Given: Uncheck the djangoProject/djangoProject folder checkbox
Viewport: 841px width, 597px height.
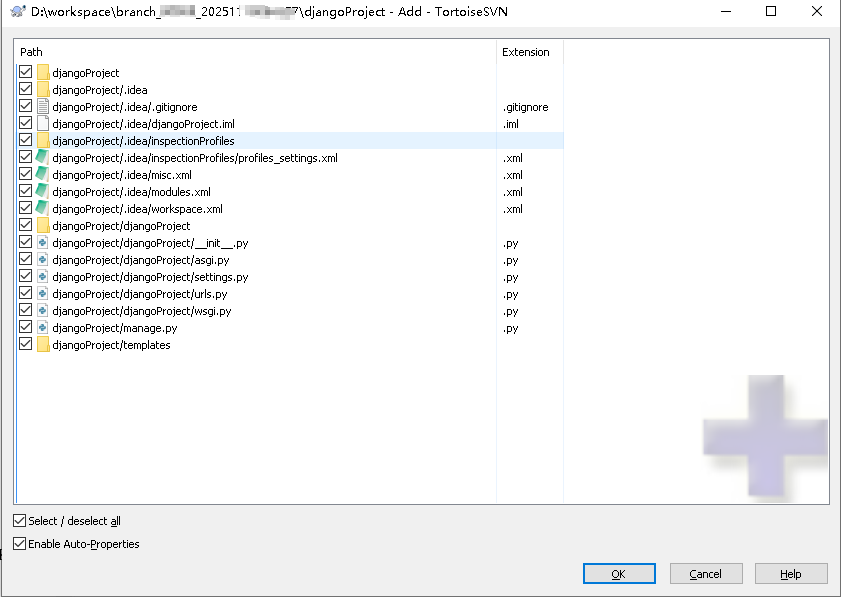Looking at the screenshot, I should point(26,225).
